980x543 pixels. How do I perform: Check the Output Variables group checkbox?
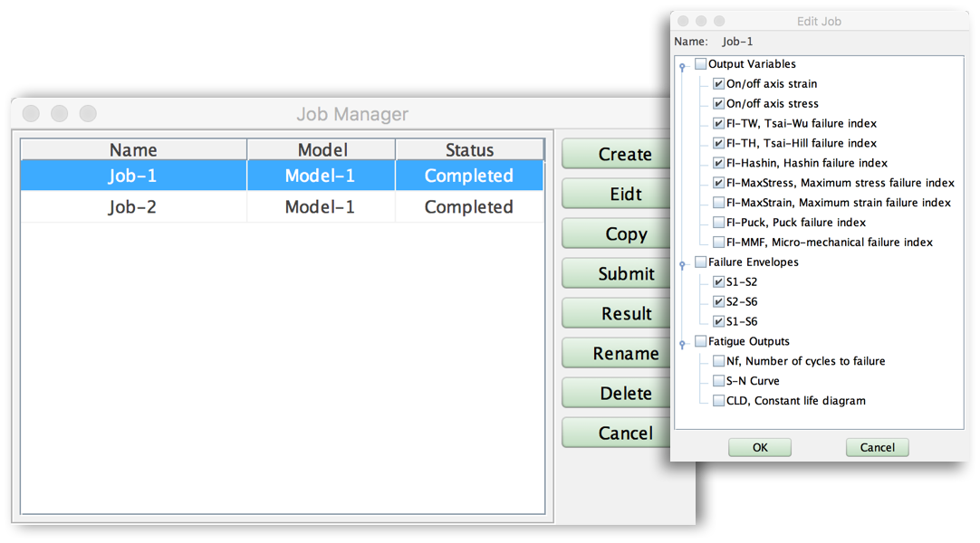click(x=700, y=64)
